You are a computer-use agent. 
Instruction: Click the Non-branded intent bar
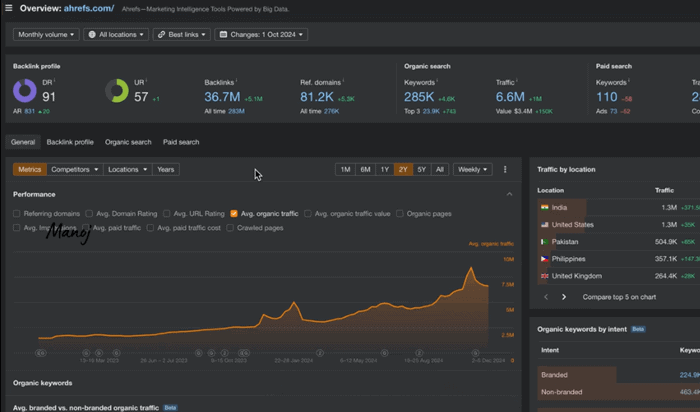(x=619, y=392)
